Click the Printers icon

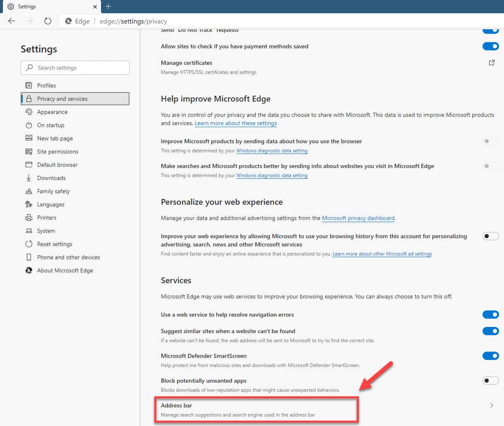(x=29, y=218)
